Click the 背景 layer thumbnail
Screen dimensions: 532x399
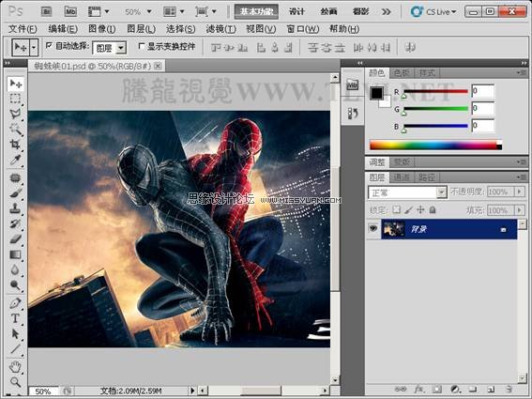(393, 229)
